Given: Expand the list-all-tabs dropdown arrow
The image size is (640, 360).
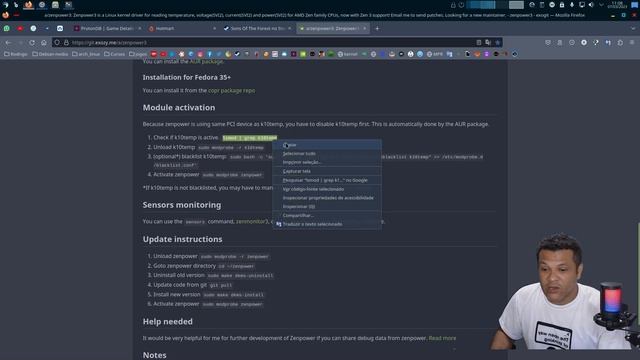Looking at the screenshot, I should [x=633, y=29].
